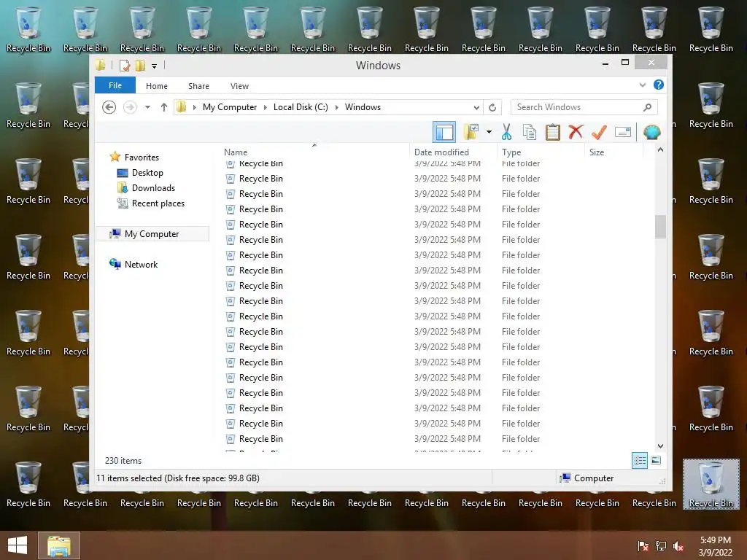Viewport: 747px width, 560px height.
Task: Toggle the navigation pane toolbar button
Action: point(444,132)
